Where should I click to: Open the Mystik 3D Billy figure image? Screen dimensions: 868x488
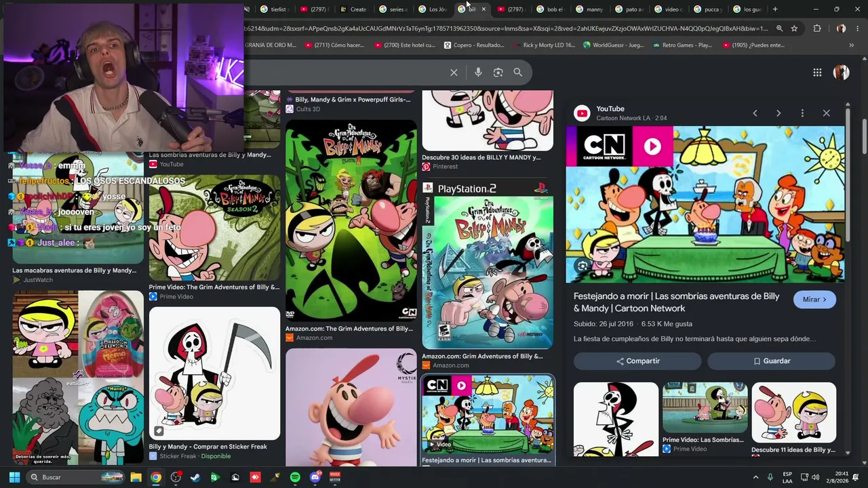point(351,407)
